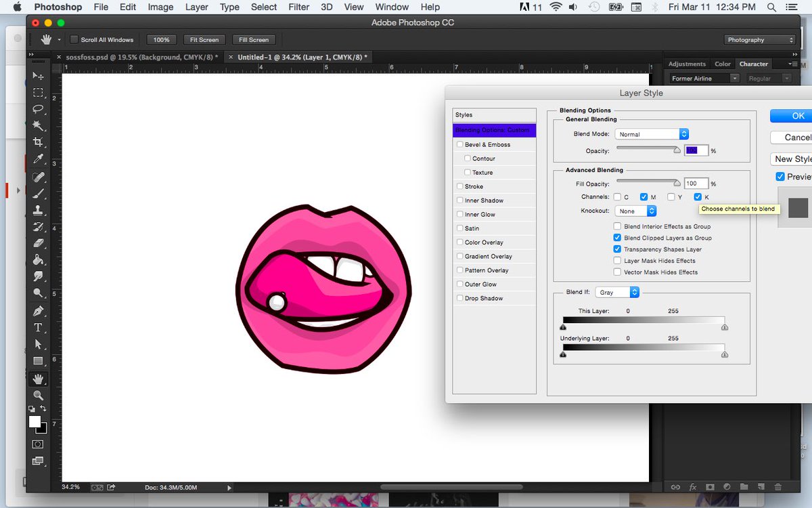Click the New Style button
The image size is (812, 508).
pos(791,159)
